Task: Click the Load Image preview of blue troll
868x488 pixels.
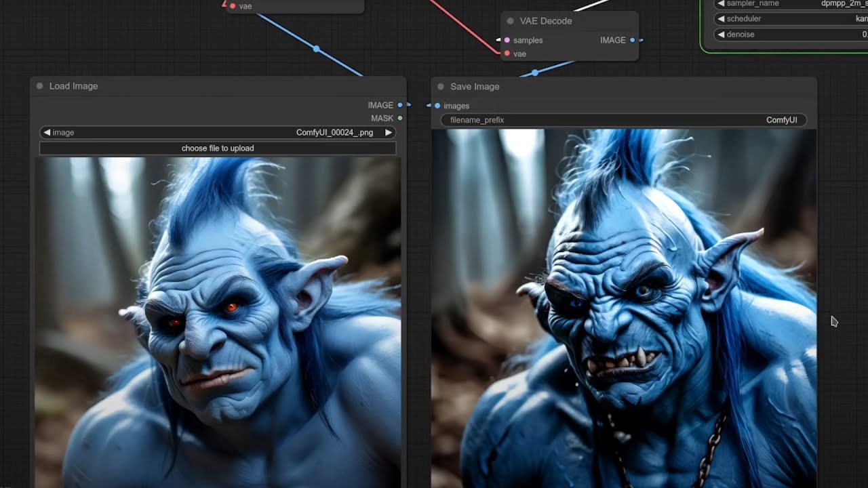Action: (218, 322)
